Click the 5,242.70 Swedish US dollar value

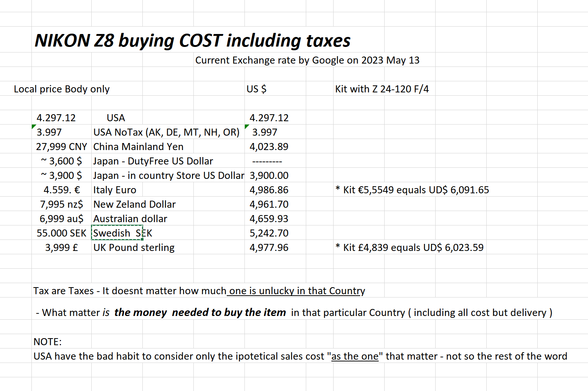(x=269, y=233)
